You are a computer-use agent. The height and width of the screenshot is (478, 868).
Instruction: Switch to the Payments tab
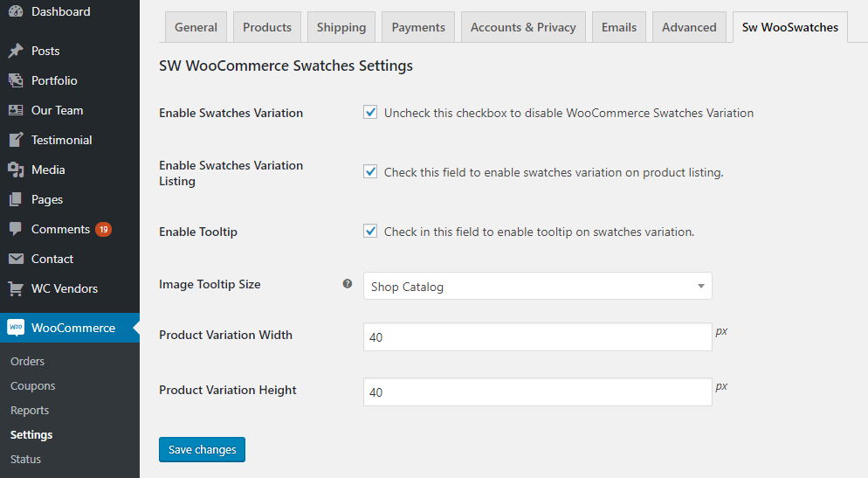418,27
